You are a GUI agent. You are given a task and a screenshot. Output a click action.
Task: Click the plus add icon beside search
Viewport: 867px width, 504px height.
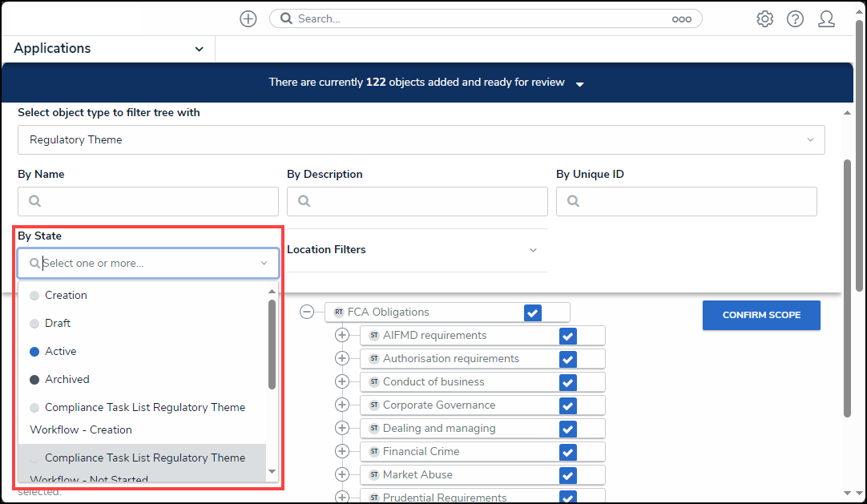tap(248, 19)
